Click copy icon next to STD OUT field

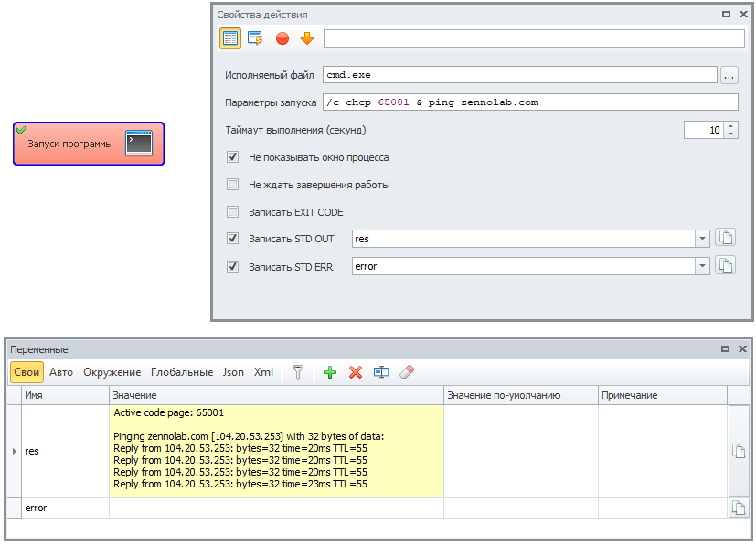[725, 237]
